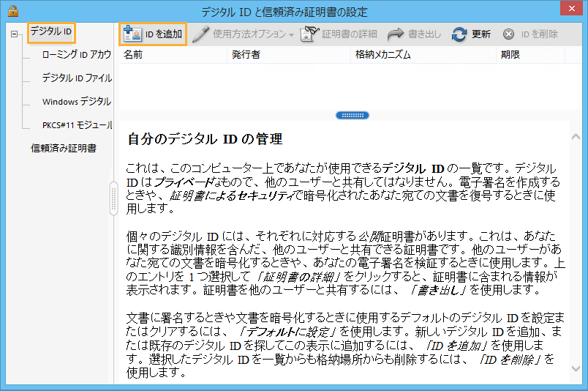
Task: Click the ID を削除 button label
Action: click(539, 34)
